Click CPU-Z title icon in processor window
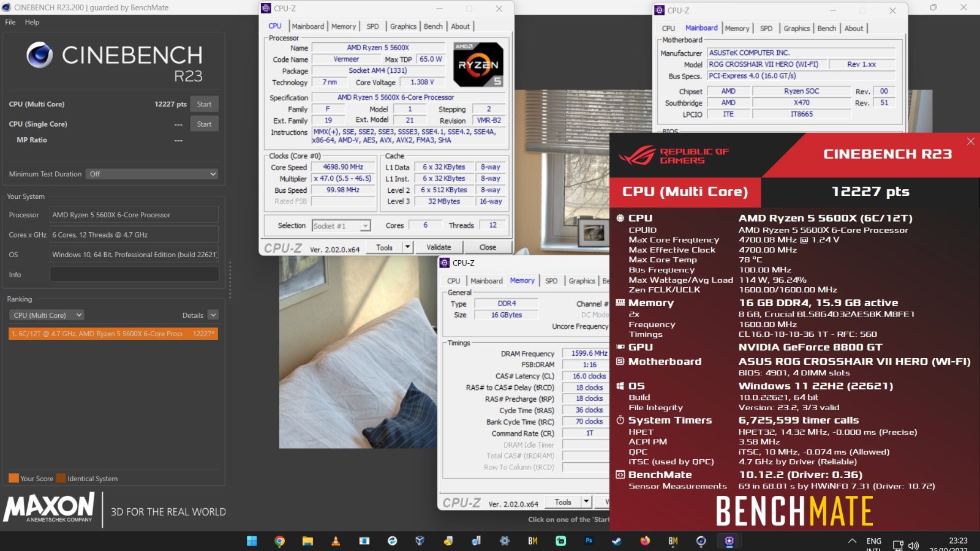Viewport: 980px width, 551px height. click(x=266, y=9)
